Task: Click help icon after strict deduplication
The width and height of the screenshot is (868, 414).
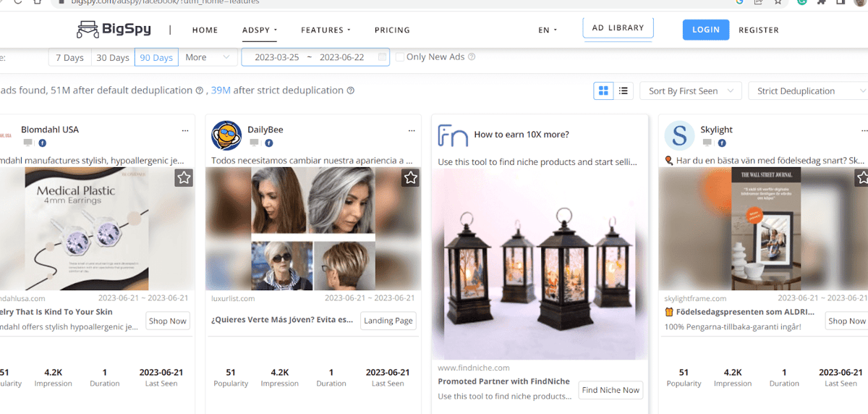Action: coord(351,90)
